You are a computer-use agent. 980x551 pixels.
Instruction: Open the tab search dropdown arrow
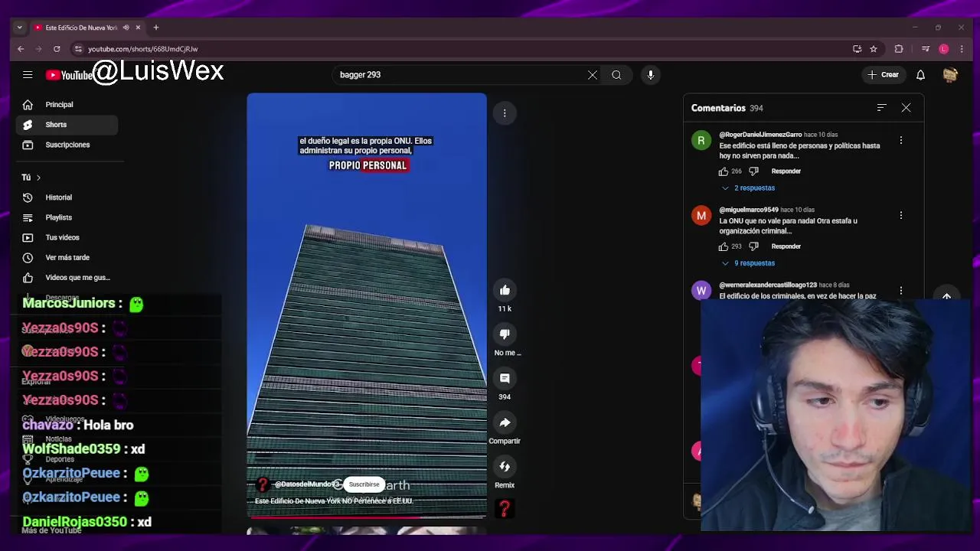coord(20,28)
